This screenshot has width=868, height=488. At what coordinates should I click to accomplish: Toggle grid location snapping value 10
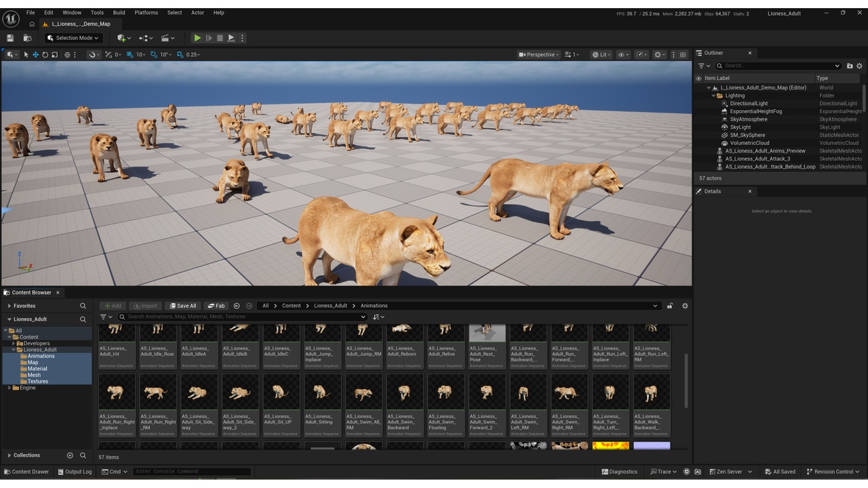(x=132, y=54)
